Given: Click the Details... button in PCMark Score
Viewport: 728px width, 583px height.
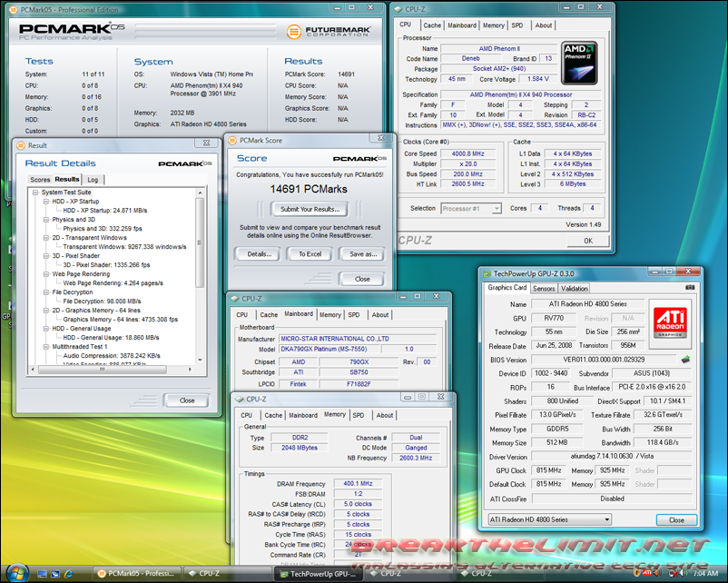Looking at the screenshot, I should [x=259, y=254].
